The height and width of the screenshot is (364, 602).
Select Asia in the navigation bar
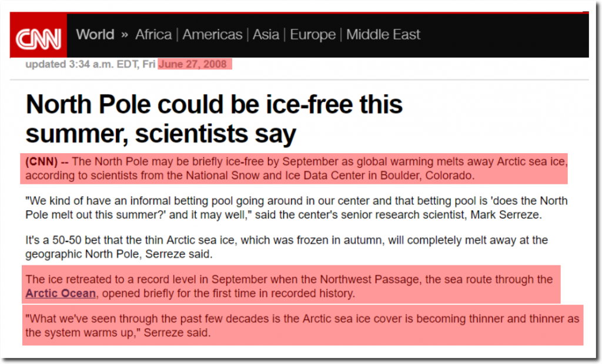pyautogui.click(x=266, y=35)
